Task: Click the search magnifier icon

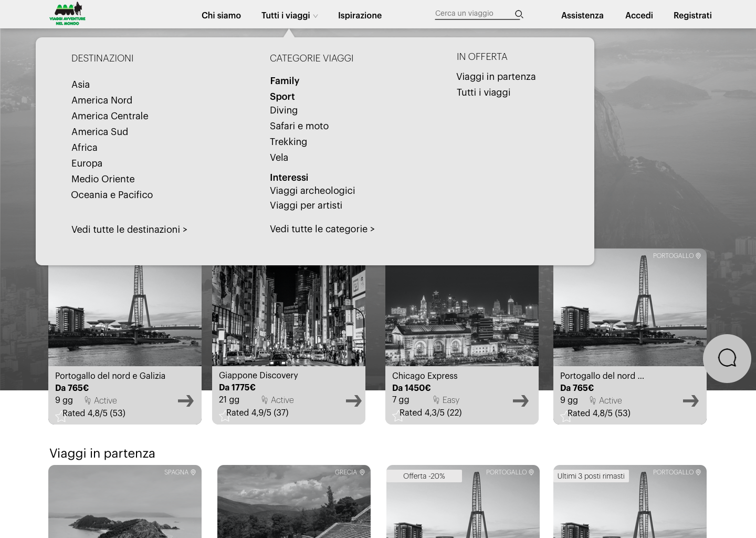Action: point(519,14)
